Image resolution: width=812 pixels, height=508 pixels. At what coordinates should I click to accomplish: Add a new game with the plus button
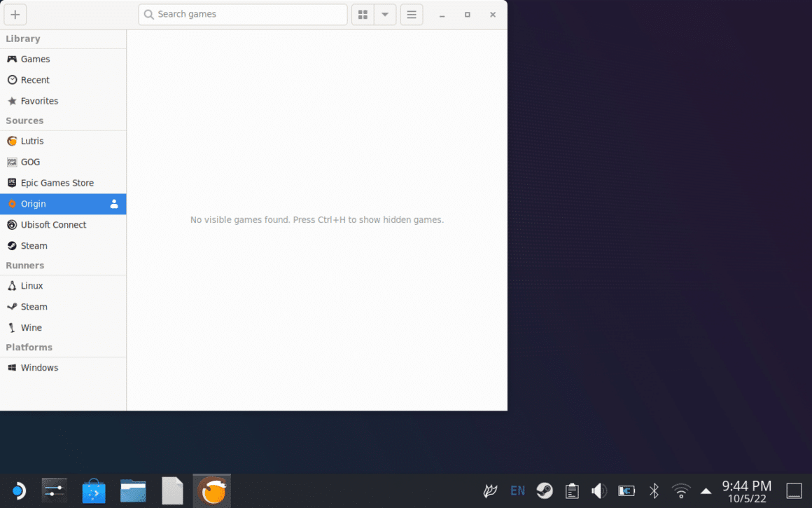point(15,14)
